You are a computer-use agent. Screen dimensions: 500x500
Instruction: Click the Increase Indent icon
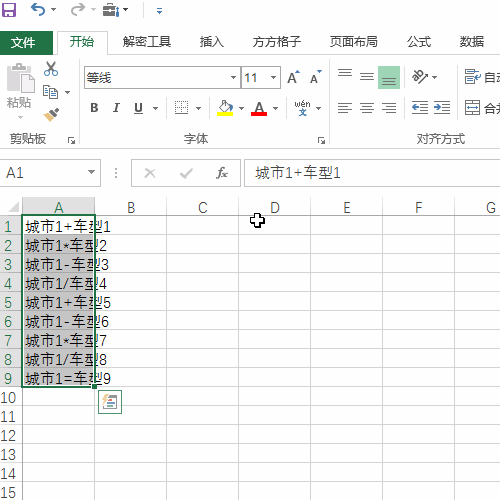pos(442,108)
